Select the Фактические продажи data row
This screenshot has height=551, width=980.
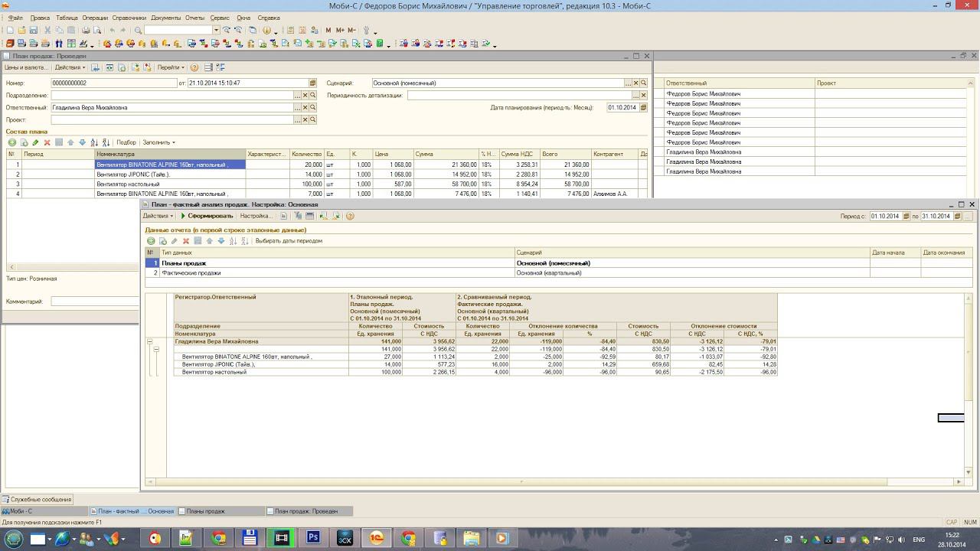coord(191,272)
